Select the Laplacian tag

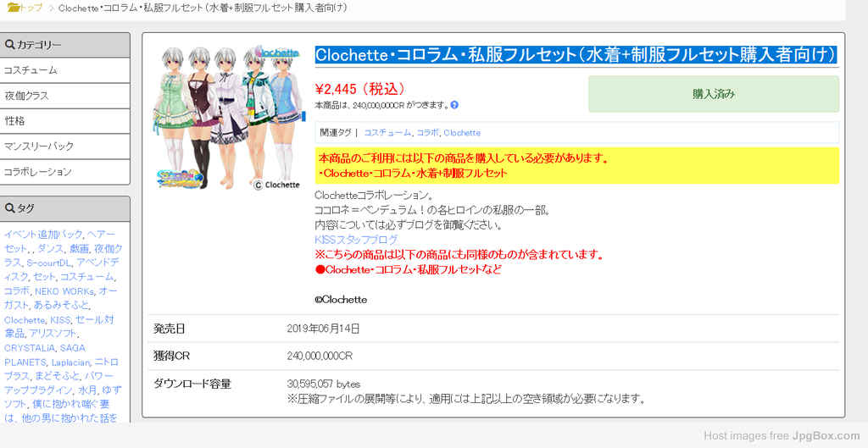[x=70, y=362]
